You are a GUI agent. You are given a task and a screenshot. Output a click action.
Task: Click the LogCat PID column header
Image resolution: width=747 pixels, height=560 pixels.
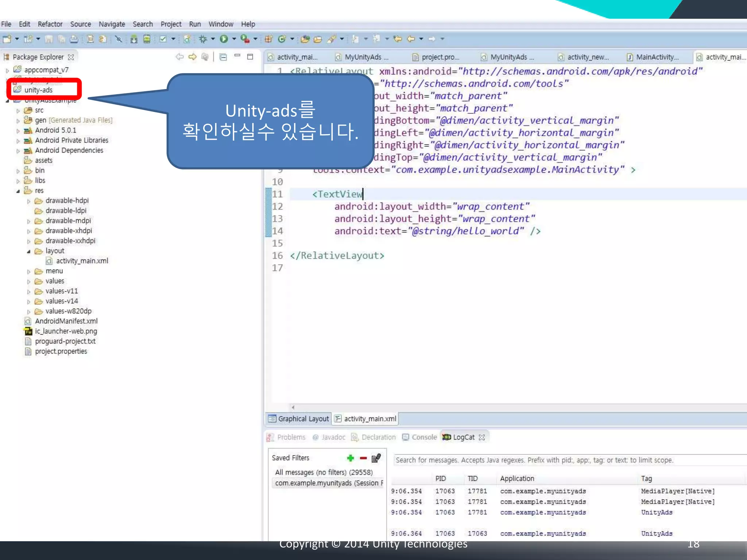pyautogui.click(x=441, y=479)
